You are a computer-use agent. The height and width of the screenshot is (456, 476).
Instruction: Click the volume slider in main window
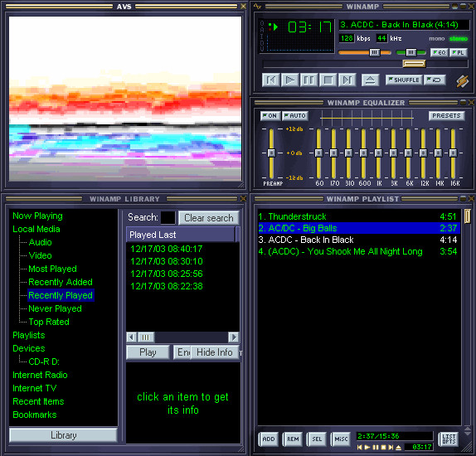pyautogui.click(x=365, y=52)
